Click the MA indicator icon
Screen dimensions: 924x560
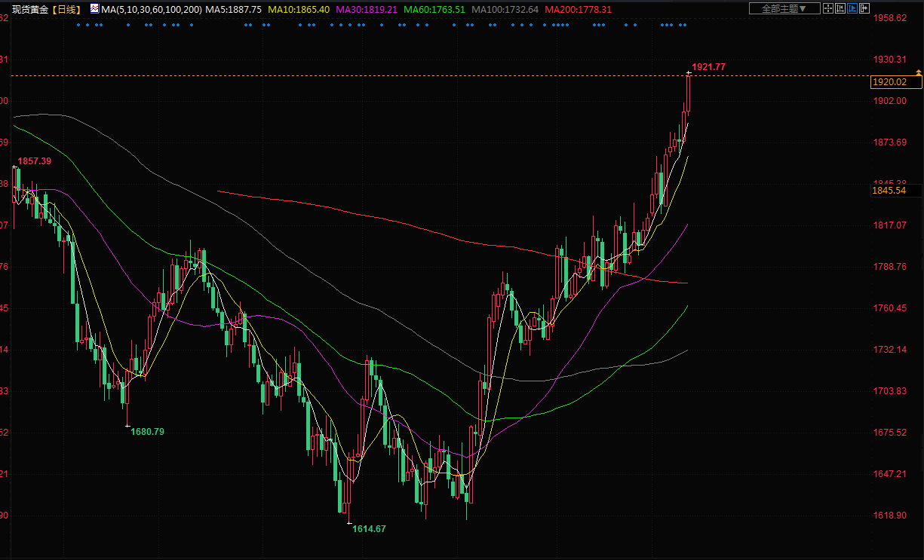94,9
